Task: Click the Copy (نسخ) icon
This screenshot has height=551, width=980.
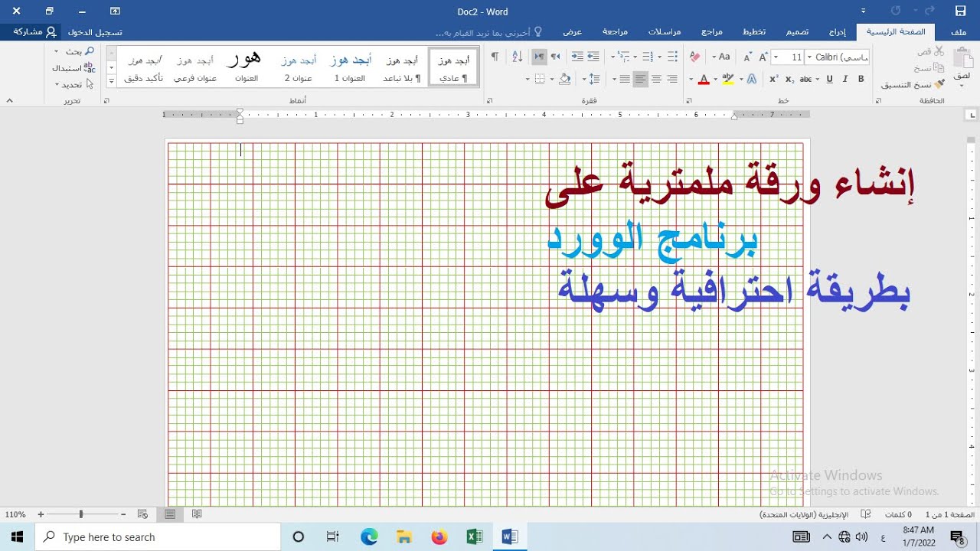Action: tap(939, 68)
